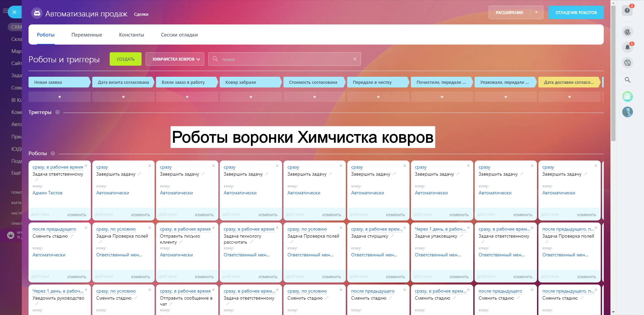Open the Расширения dropdown arrow
Viewport: 644px width, 315px height.
coord(536,13)
